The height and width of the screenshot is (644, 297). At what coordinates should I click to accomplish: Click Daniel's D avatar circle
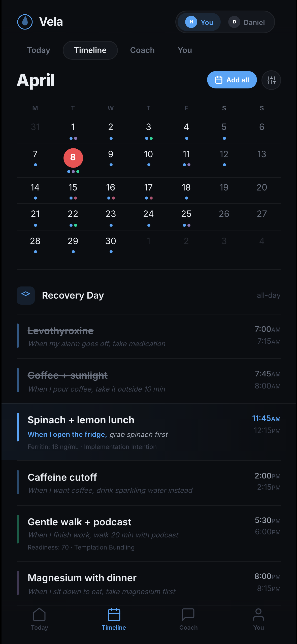[x=234, y=22]
